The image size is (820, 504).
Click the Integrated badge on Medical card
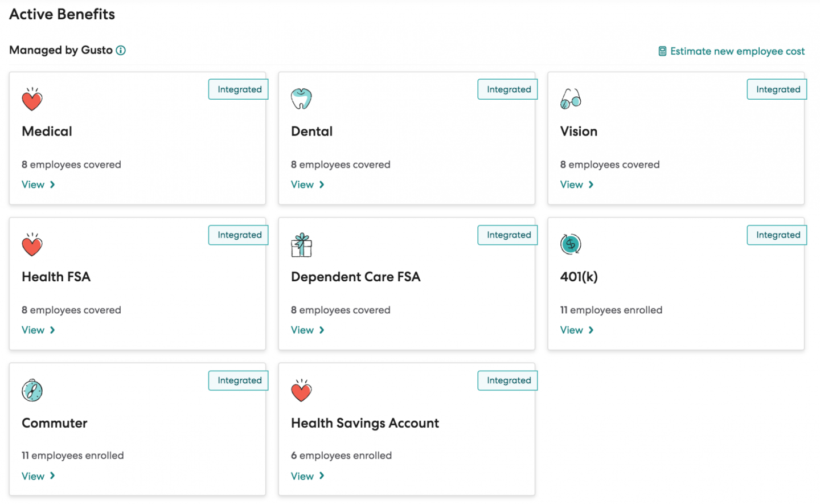(x=239, y=89)
